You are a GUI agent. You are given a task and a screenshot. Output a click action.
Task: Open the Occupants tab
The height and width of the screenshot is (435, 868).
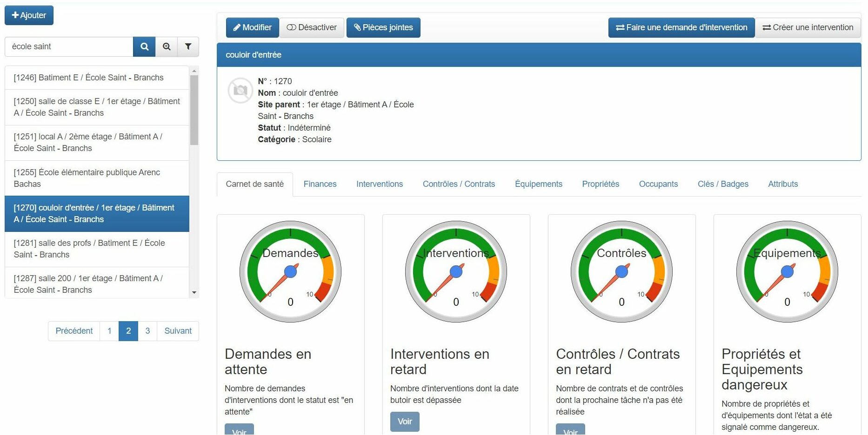[x=658, y=184]
